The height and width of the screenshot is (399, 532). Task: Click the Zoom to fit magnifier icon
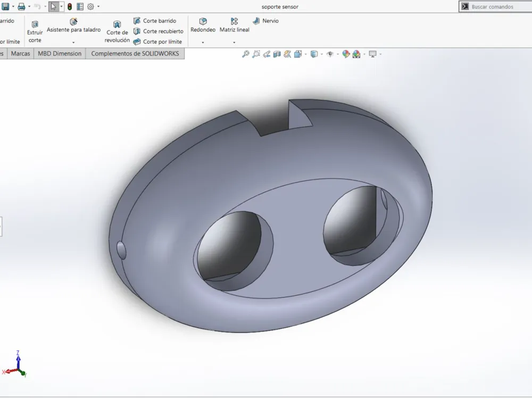(246, 54)
